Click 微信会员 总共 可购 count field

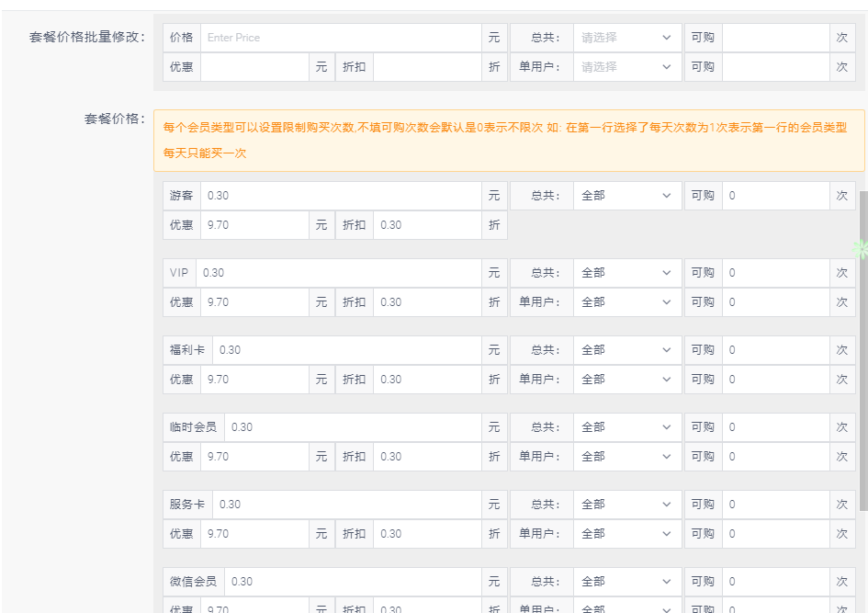tap(776, 582)
